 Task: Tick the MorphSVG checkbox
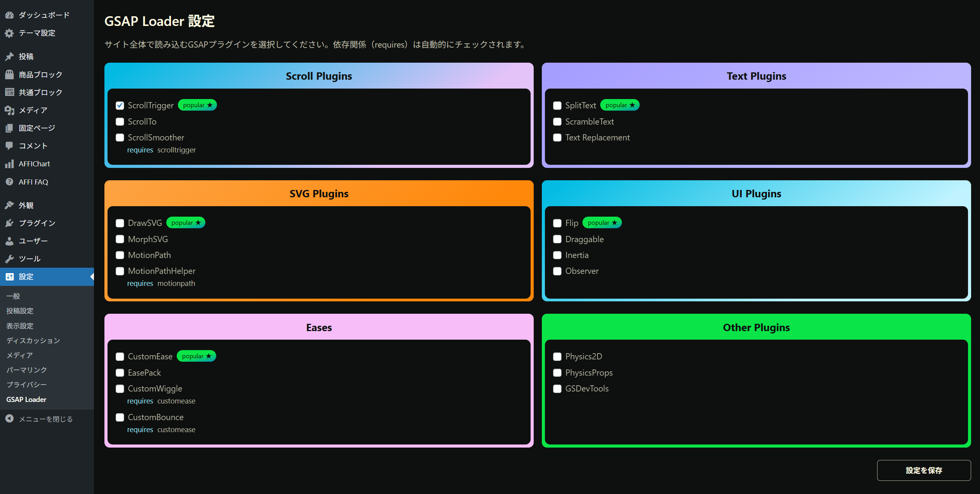(x=120, y=239)
